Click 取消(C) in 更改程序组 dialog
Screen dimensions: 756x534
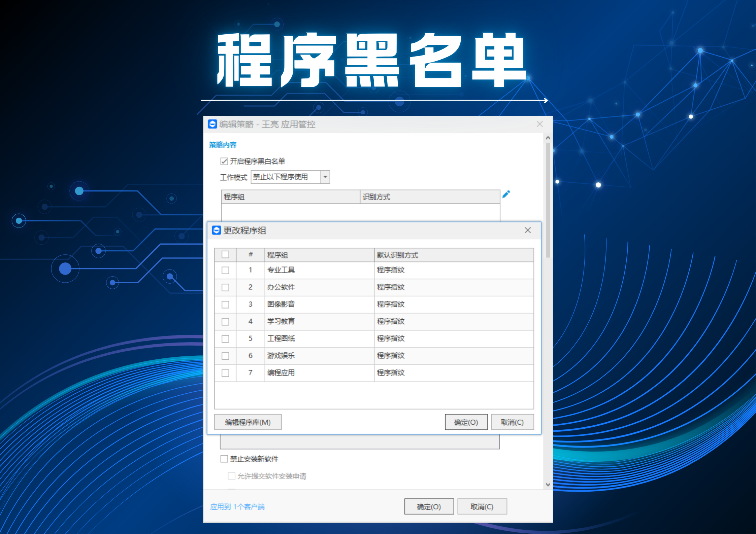click(512, 422)
